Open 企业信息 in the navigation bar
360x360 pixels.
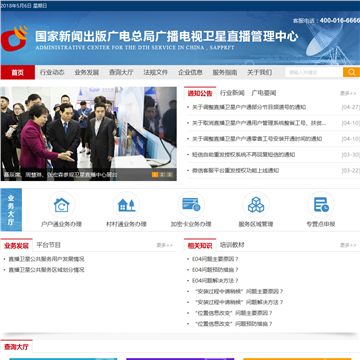[190, 72]
